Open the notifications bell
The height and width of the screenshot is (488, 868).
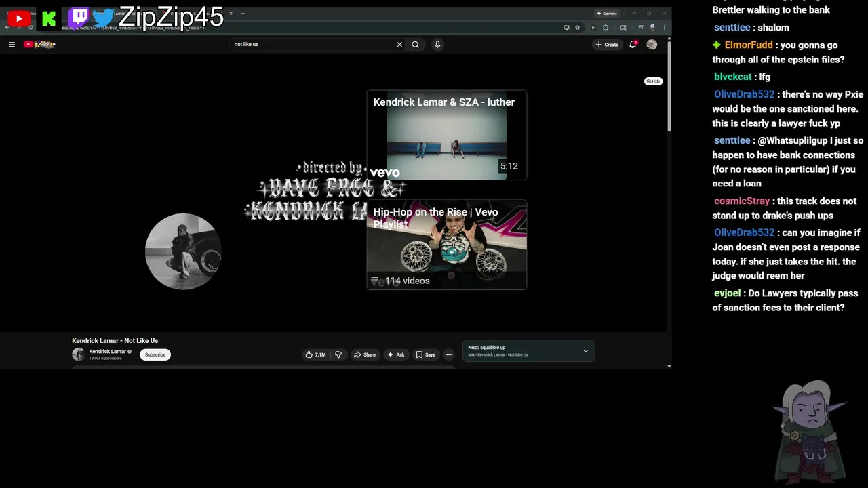point(633,44)
